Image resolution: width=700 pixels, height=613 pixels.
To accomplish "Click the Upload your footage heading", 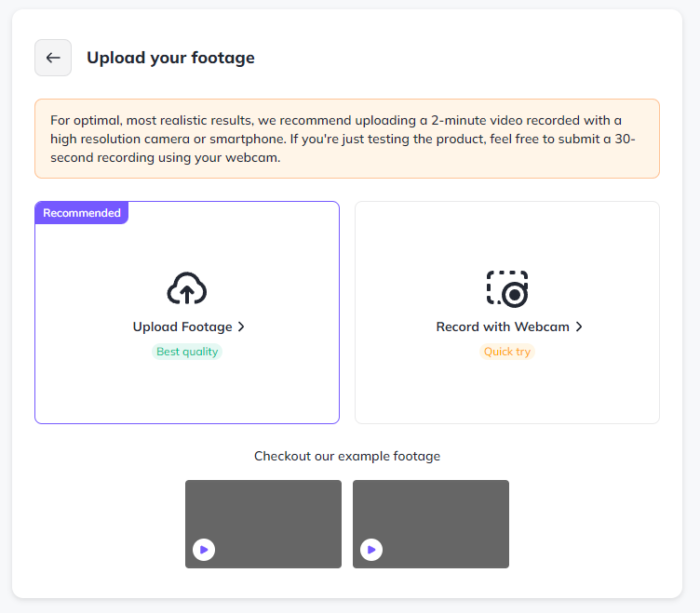I will tap(170, 58).
